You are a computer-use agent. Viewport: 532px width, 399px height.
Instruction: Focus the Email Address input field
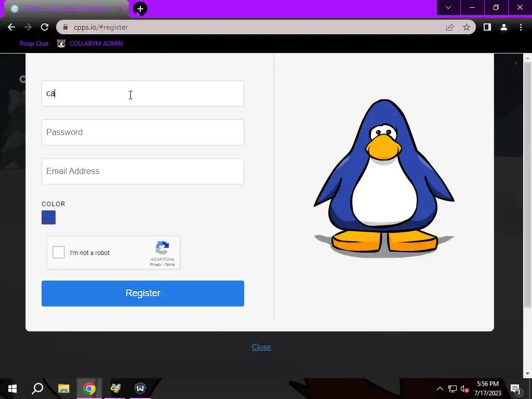point(142,171)
